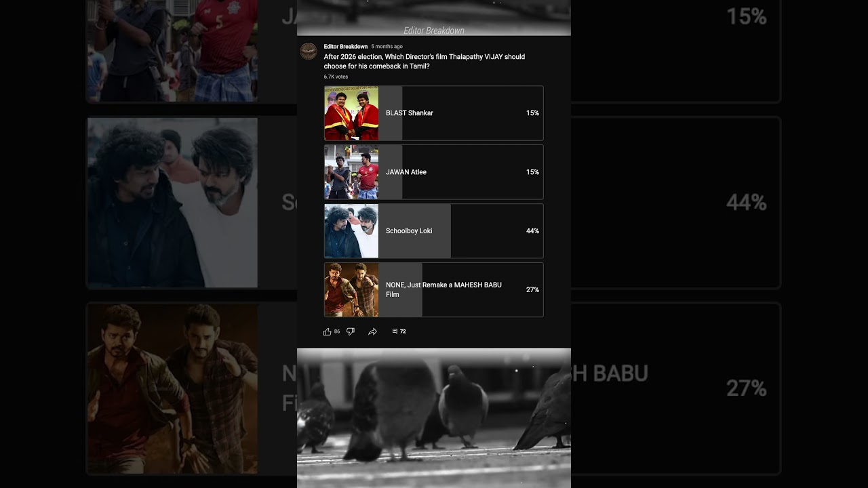This screenshot has height=488, width=868.
Task: Click the 86 likes count
Action: click(337, 331)
